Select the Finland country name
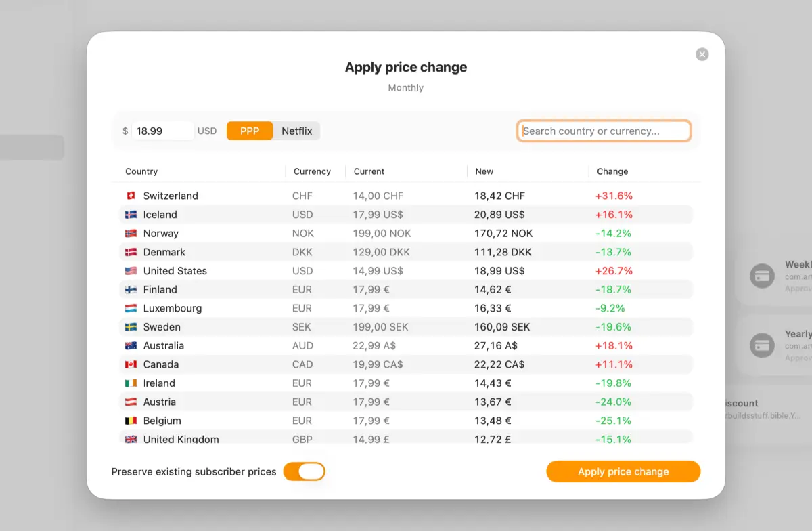This screenshot has height=531, width=812. 160,289
